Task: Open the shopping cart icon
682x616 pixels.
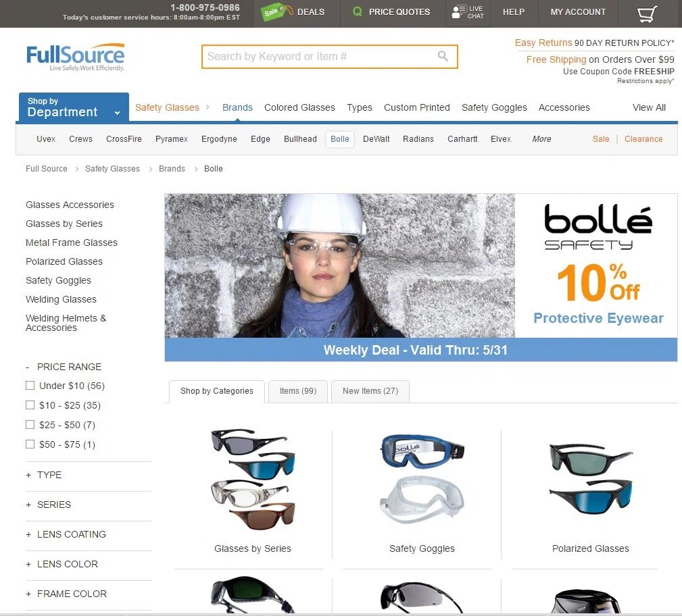Action: tap(647, 14)
